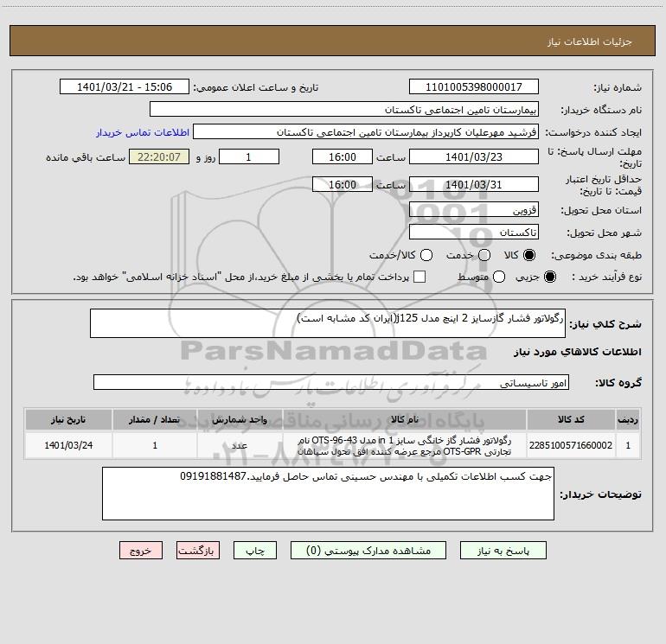Image resolution: width=666 pixels, height=644 pixels.
Task: Click the ایجاد کننده درخواست field
Action: coord(366,132)
